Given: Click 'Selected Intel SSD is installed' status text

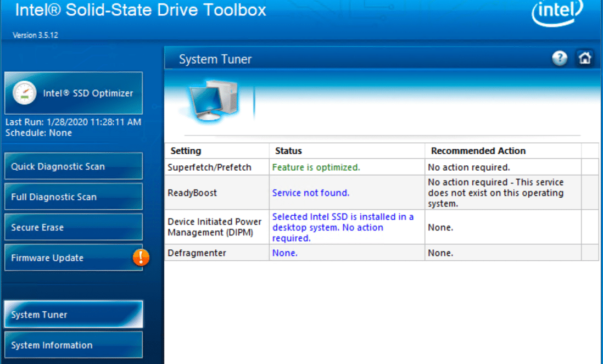Looking at the screenshot, I should click(x=343, y=227).
